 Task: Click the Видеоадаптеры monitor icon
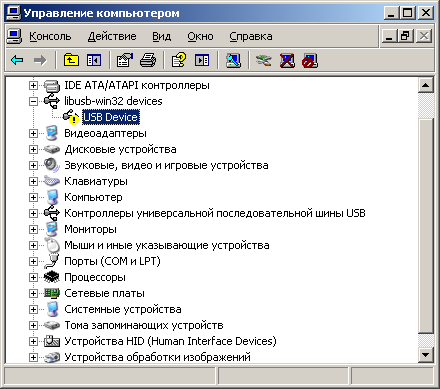[52, 133]
